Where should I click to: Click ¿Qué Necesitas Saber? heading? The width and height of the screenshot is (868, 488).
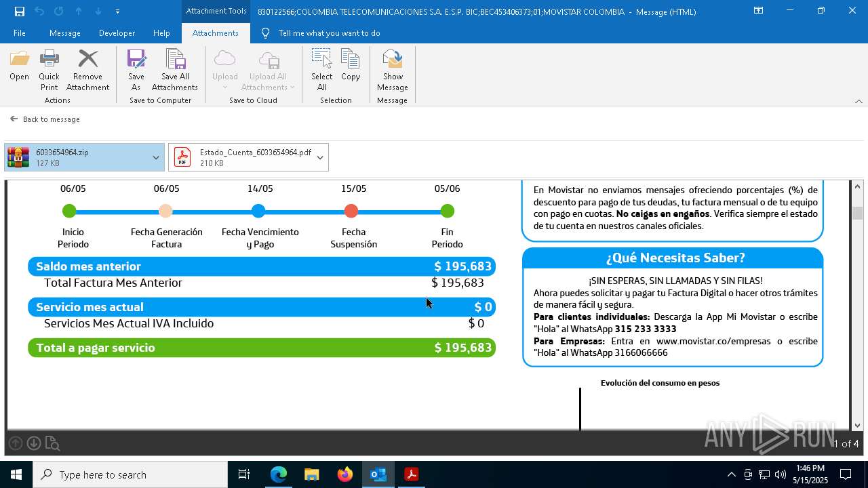pyautogui.click(x=675, y=258)
